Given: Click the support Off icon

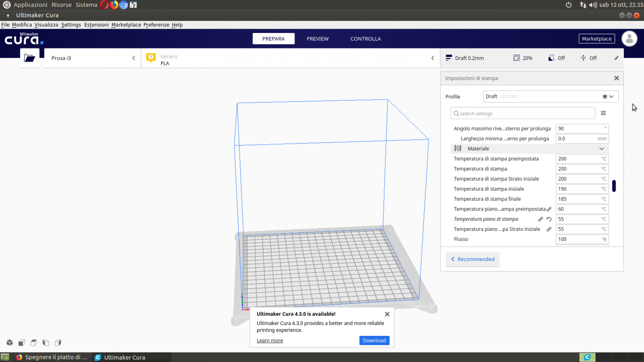Looking at the screenshot, I should (551, 57).
